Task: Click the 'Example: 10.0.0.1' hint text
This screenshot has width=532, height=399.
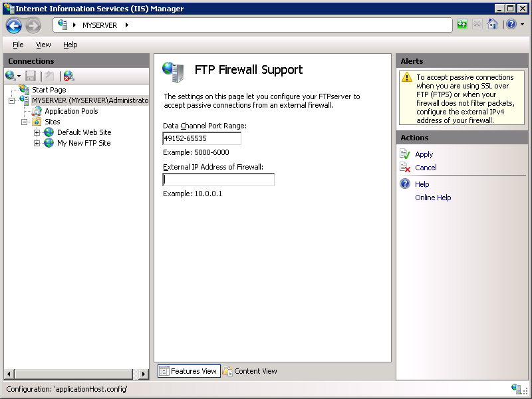Action: 192,194
